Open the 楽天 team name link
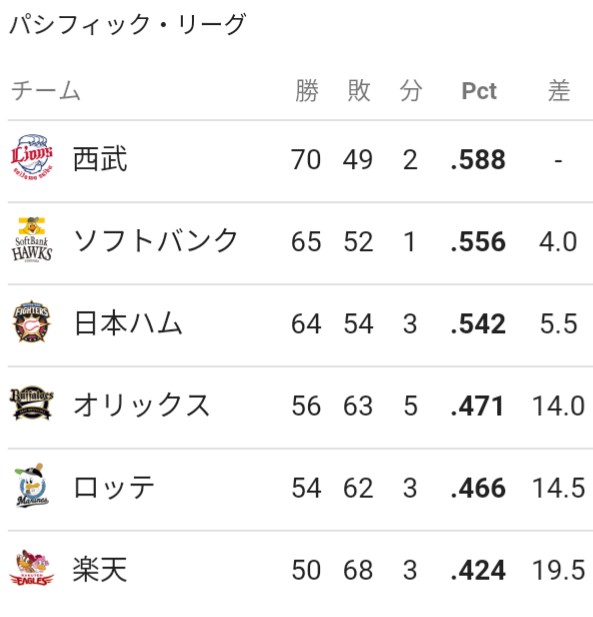Image resolution: width=593 pixels, height=617 pixels. coord(100,569)
